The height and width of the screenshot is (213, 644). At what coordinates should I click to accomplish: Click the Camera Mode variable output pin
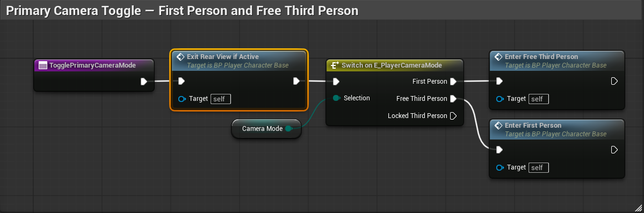(288, 128)
